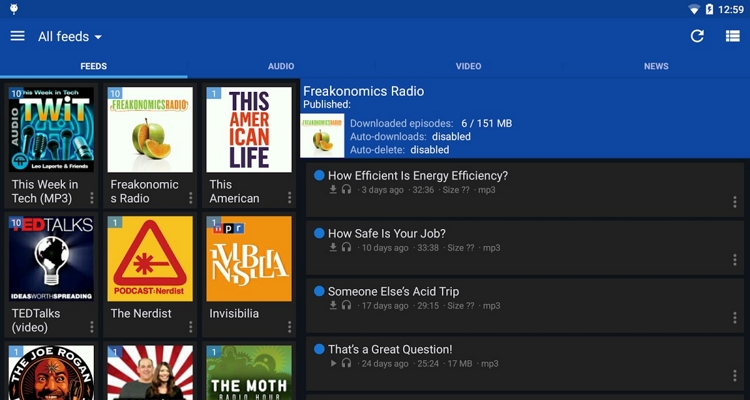This screenshot has width=750, height=400.
Task: Toggle unread dot for How Safe Is Your Job?
Action: (319, 233)
